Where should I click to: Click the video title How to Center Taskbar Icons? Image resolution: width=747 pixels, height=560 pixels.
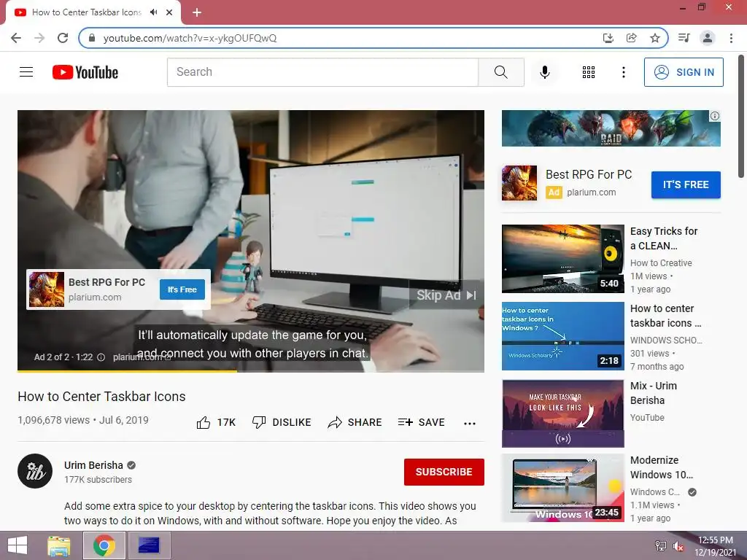pos(101,396)
